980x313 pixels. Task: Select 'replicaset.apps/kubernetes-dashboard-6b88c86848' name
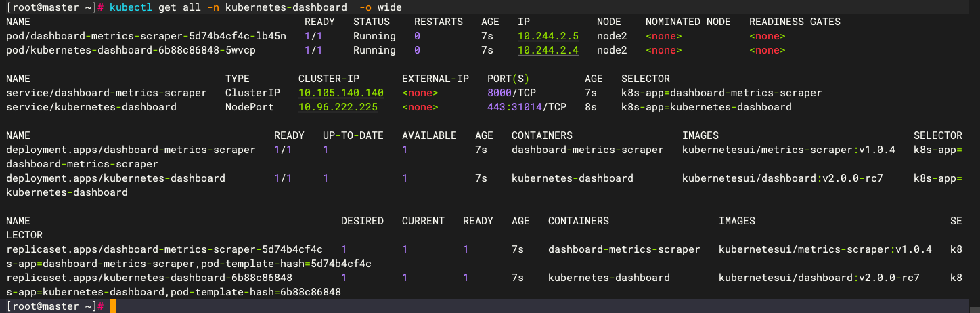point(149,278)
